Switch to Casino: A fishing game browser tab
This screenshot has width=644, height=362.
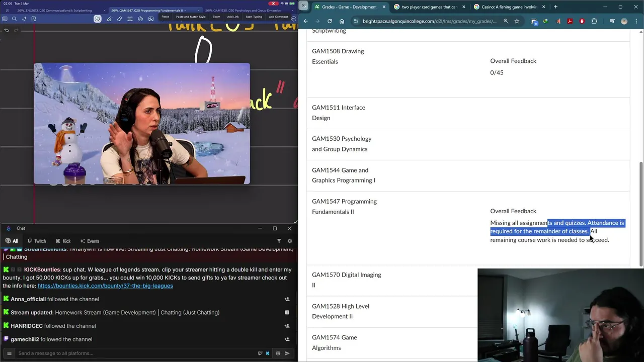[x=509, y=7]
